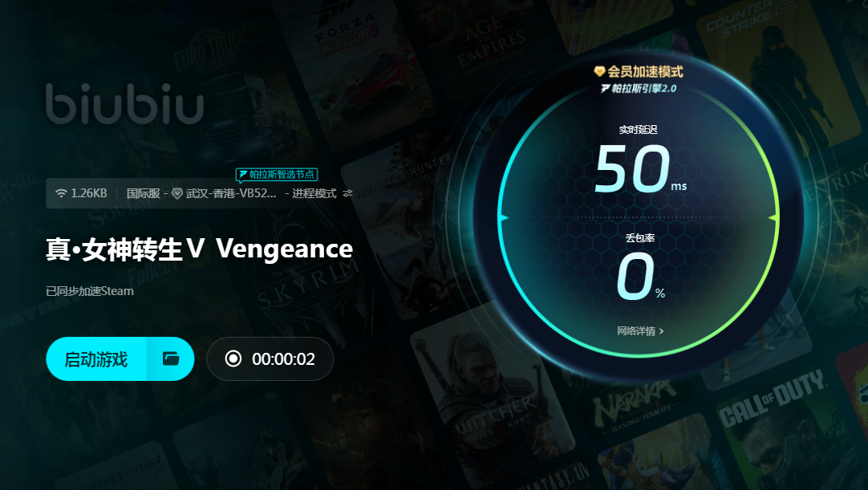Launch the game with 启动游戏
The height and width of the screenshot is (490, 868).
[x=96, y=358]
